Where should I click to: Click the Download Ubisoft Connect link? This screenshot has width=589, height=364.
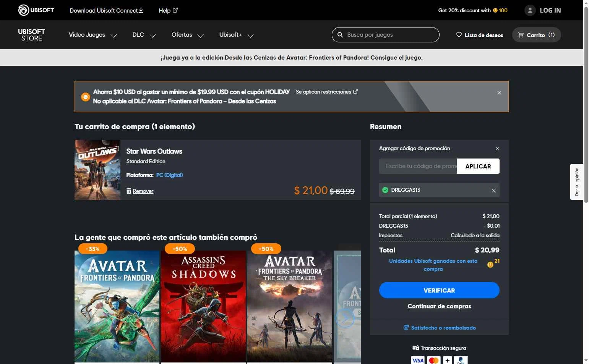pyautogui.click(x=106, y=10)
